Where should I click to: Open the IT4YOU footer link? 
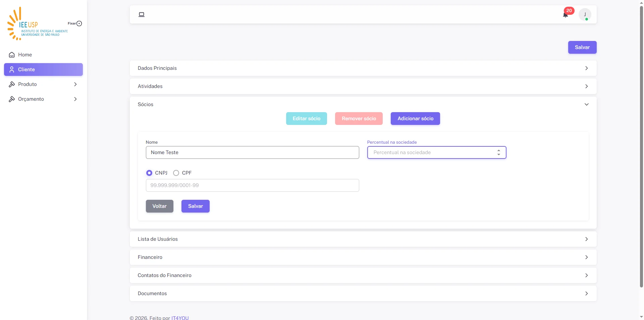(180, 318)
